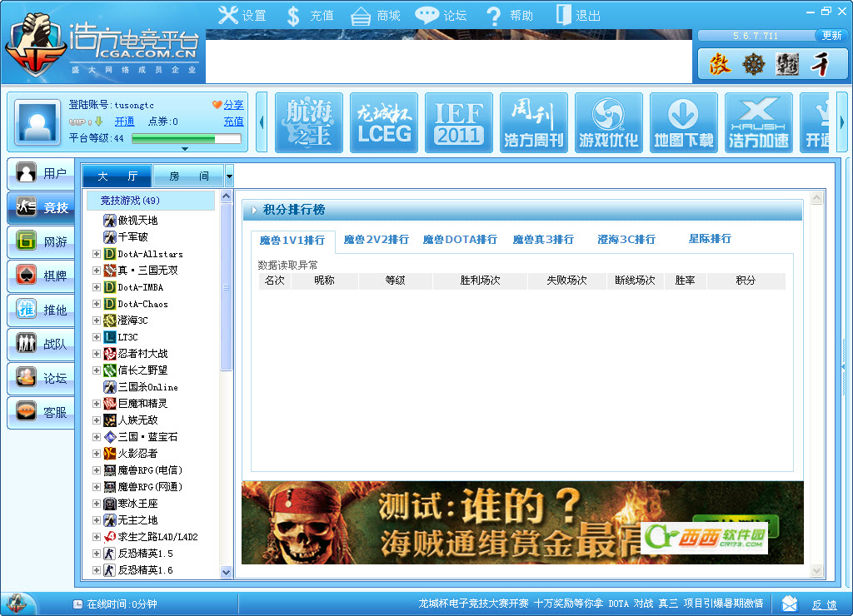Select the 网游 sidebar item

[42, 241]
